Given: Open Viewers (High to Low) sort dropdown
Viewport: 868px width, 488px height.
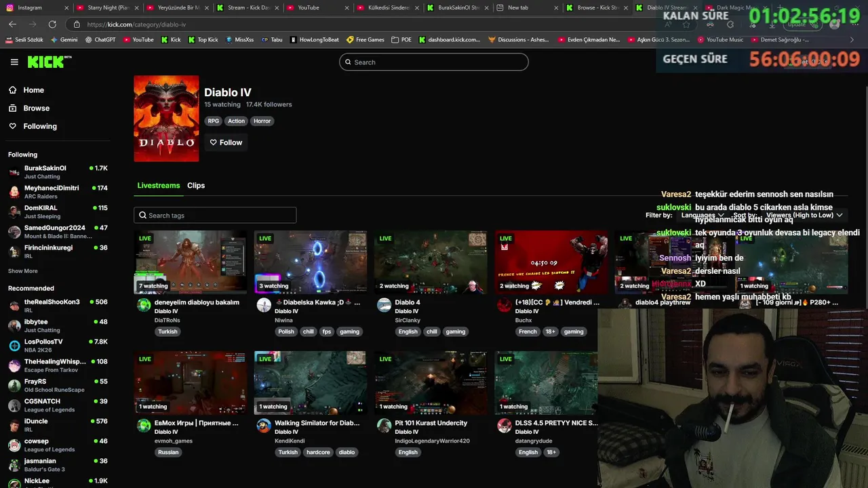Looking at the screenshot, I should (804, 215).
